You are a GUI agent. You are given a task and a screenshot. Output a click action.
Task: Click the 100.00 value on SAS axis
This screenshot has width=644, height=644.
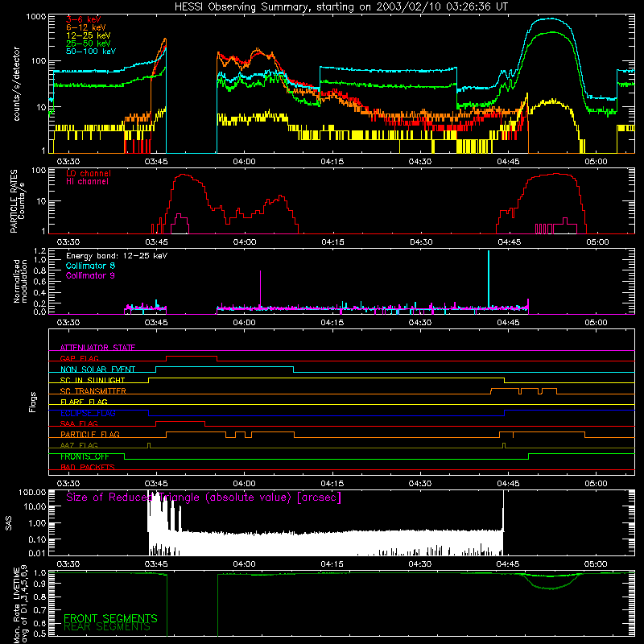(32, 493)
